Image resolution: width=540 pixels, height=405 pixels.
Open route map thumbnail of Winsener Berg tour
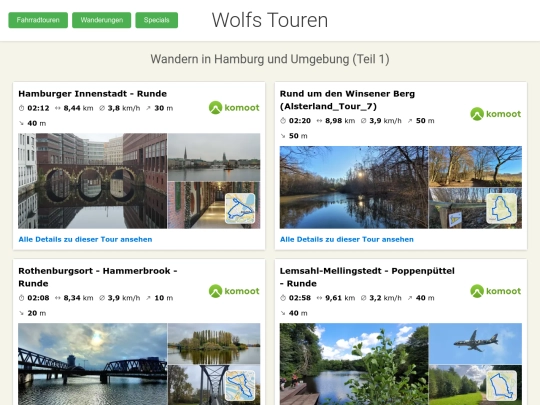click(x=501, y=208)
